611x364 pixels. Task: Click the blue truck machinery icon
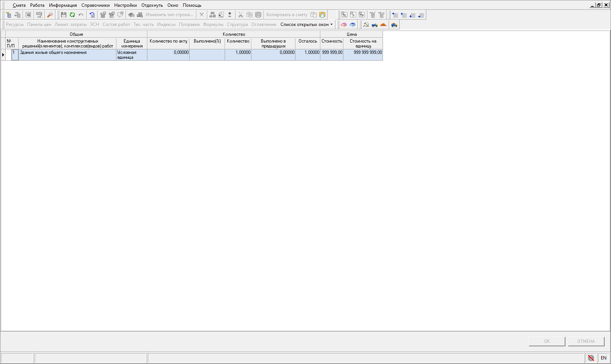[x=374, y=25]
